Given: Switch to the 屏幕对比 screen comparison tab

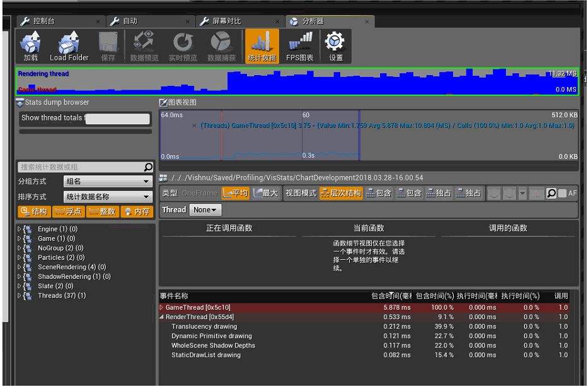Looking at the screenshot, I should [x=240, y=21].
